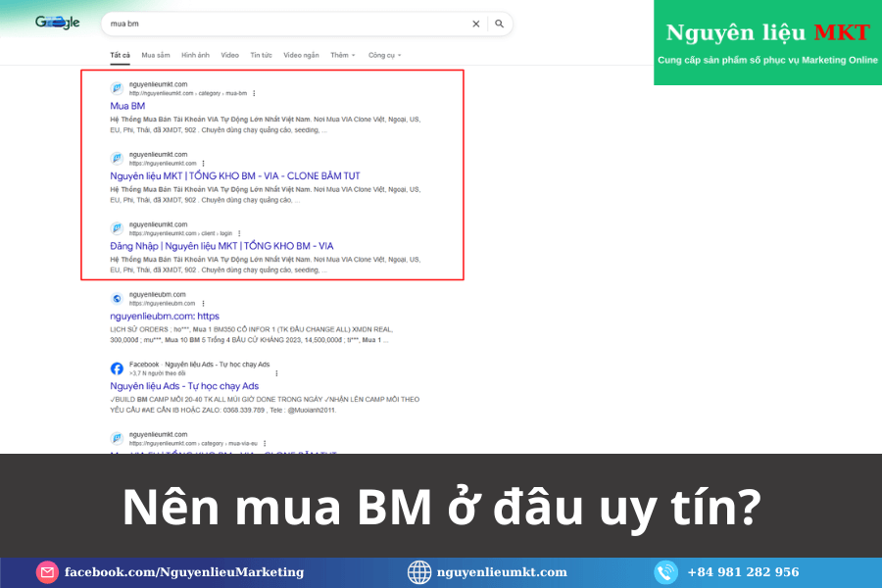The height and width of the screenshot is (588, 882).
Task: Expand the 'Công cụ' tools dropdown
Action: 384,55
